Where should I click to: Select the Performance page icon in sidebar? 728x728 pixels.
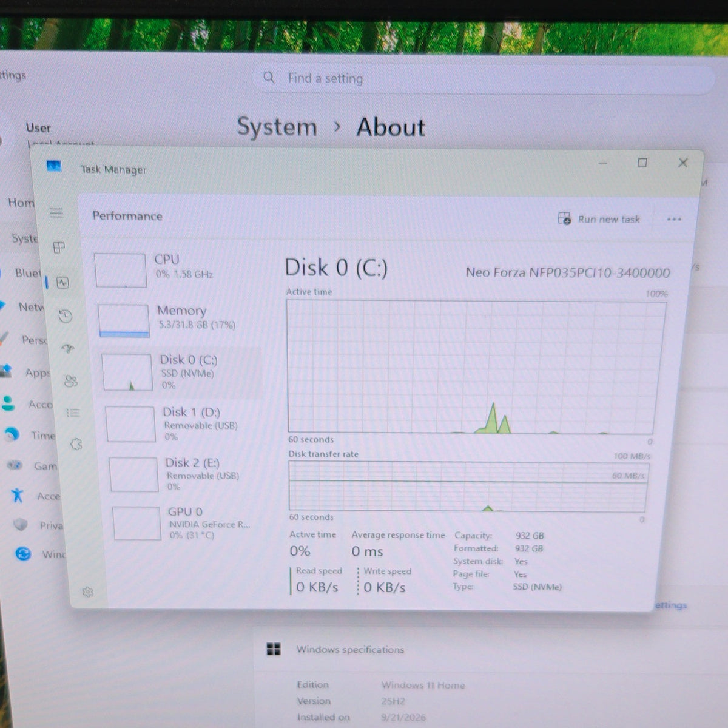tap(62, 282)
